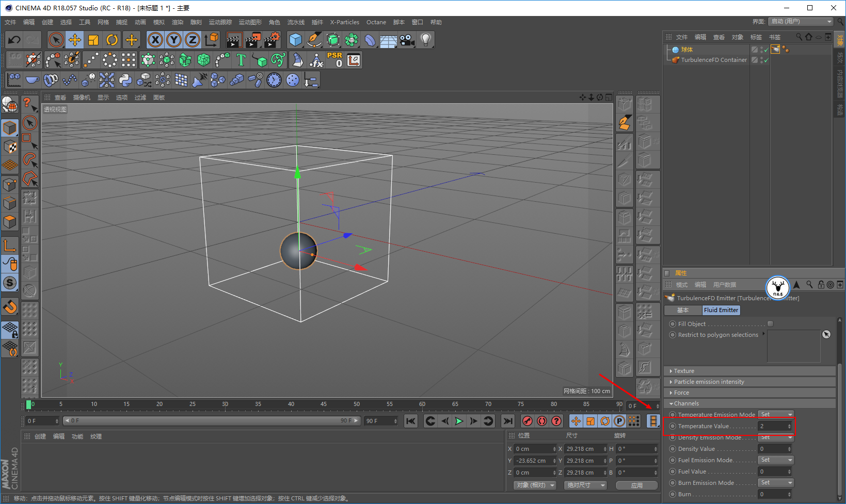The width and height of the screenshot is (846, 504).
Task: Select the TurbulenceFD Container object
Action: pyautogui.click(x=714, y=60)
